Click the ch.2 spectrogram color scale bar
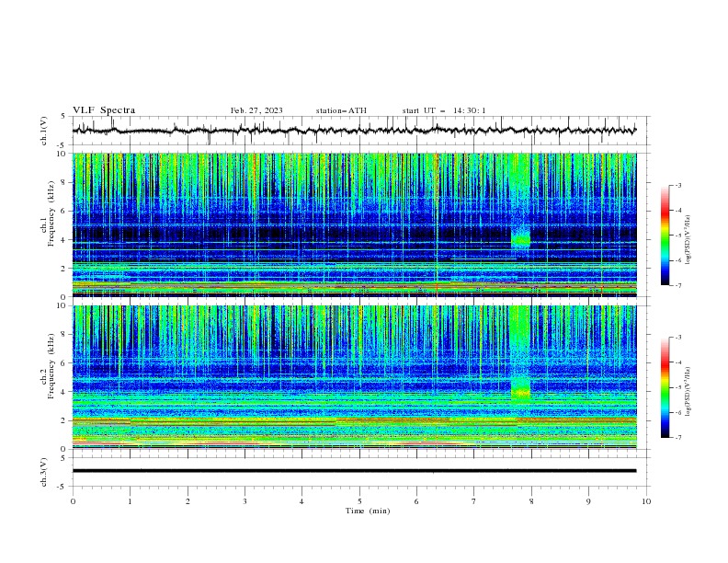Image resolution: width=728 pixels, height=563 pixels. tap(665, 387)
